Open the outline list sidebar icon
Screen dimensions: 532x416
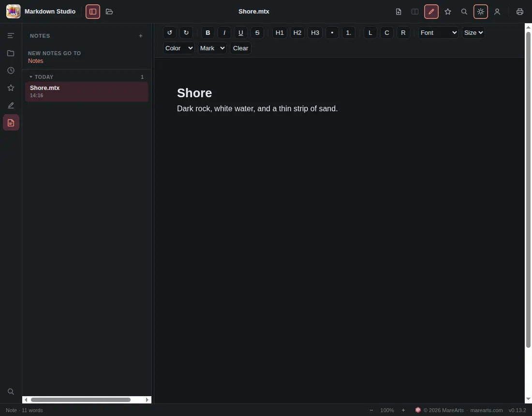tap(11, 36)
